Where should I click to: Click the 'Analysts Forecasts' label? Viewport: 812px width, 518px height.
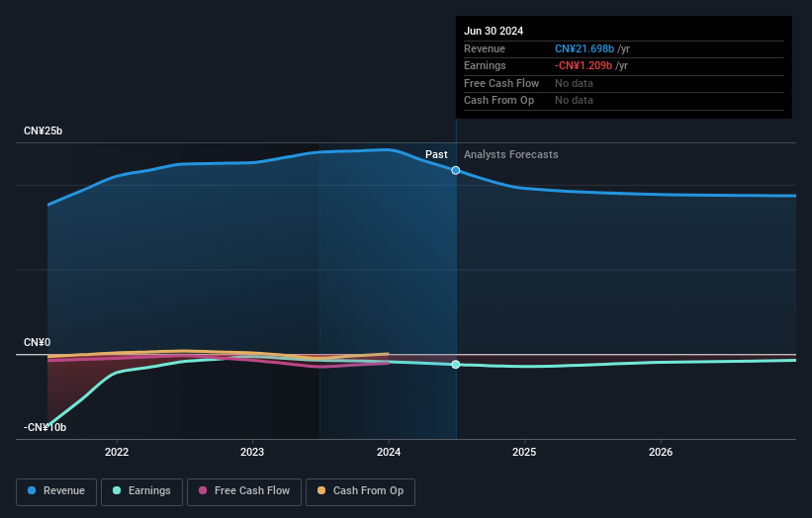(x=510, y=154)
